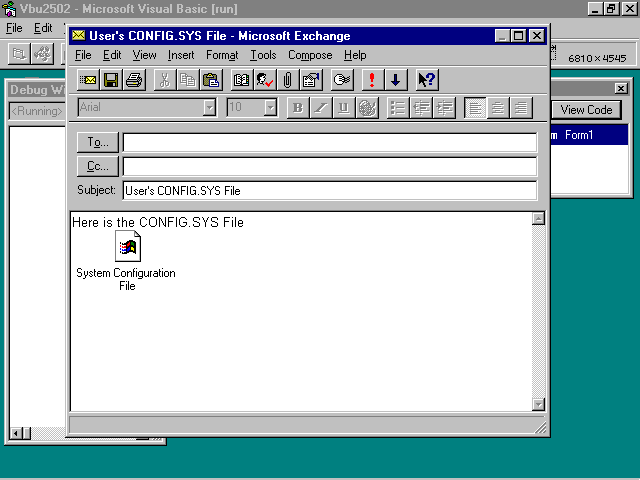Click the Check Names icon

click(x=264, y=80)
